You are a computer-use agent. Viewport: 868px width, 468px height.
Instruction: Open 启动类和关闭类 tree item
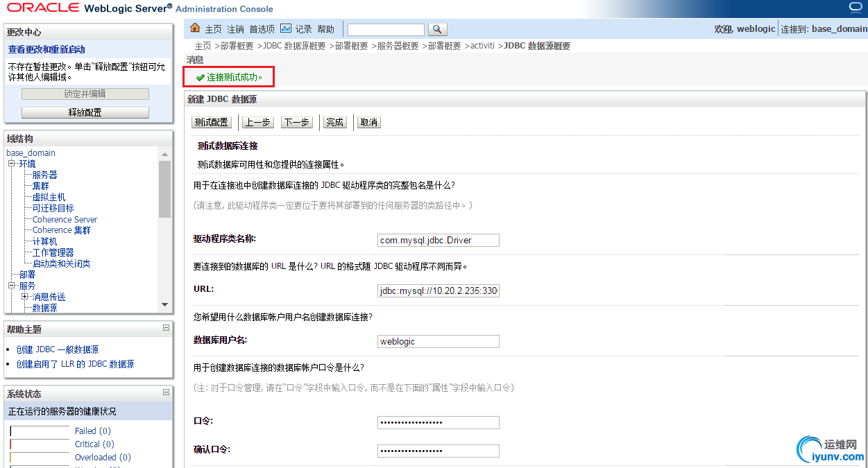(61, 263)
